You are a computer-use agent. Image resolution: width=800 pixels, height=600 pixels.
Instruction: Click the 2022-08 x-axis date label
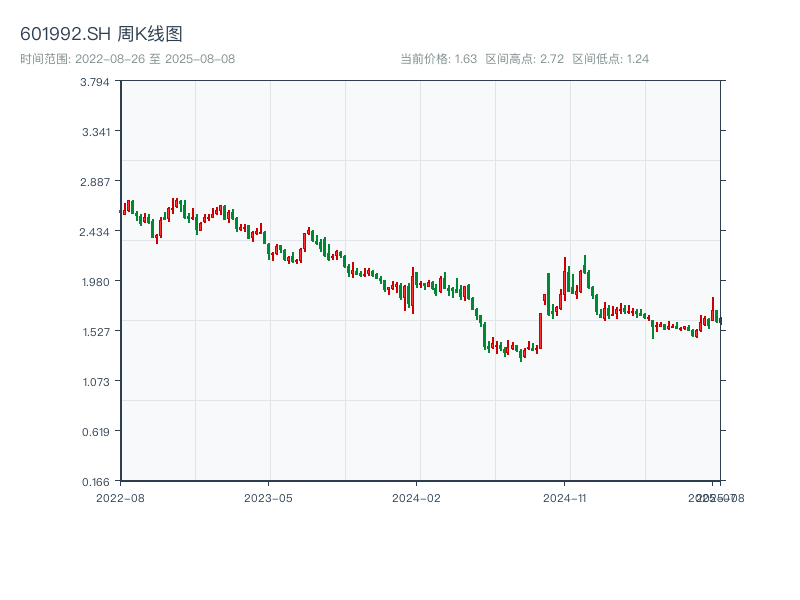pos(120,497)
